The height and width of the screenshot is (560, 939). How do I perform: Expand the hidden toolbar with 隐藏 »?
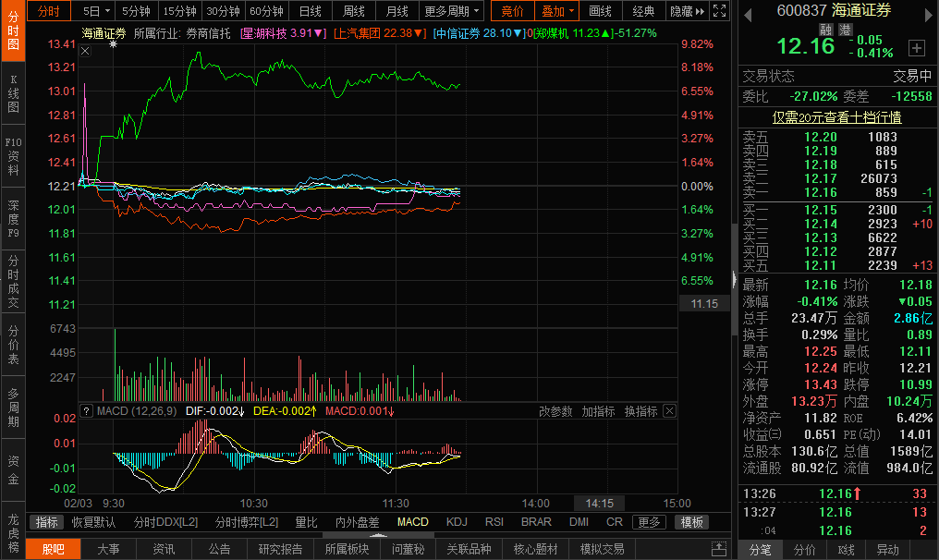click(x=687, y=11)
